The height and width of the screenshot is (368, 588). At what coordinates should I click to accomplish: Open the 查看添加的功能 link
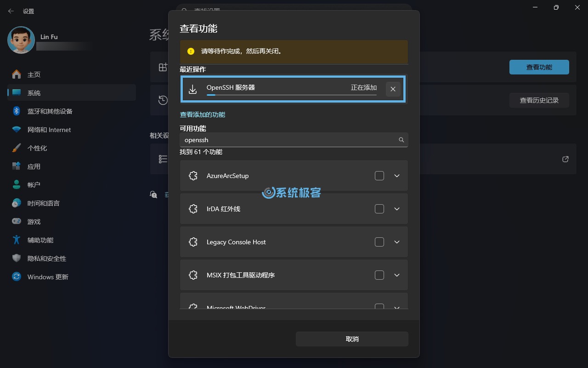202,114
